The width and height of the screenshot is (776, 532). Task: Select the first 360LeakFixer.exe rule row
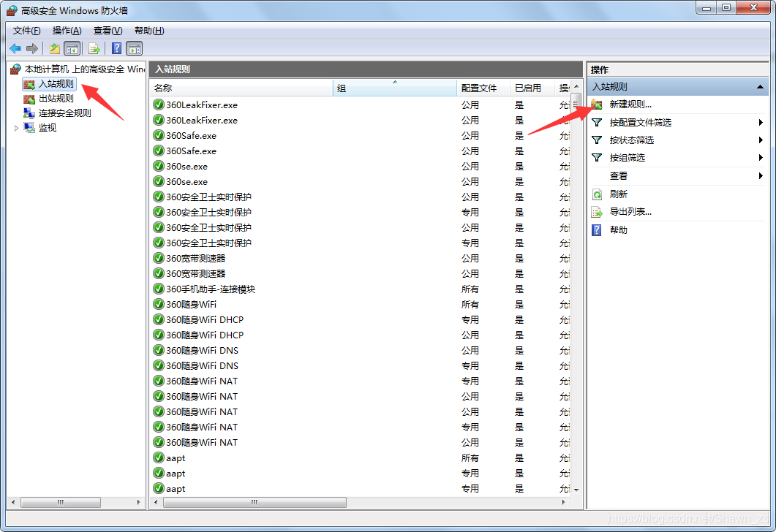coord(361,104)
